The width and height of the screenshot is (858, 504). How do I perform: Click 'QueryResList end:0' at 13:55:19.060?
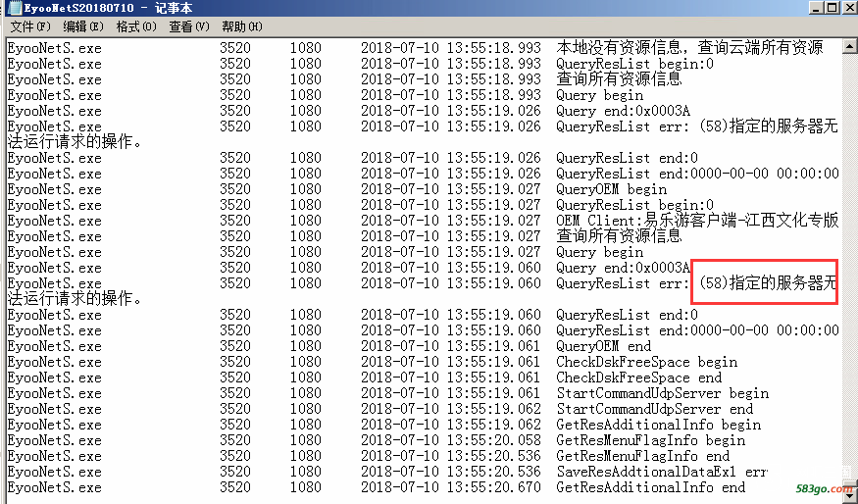click(x=628, y=315)
